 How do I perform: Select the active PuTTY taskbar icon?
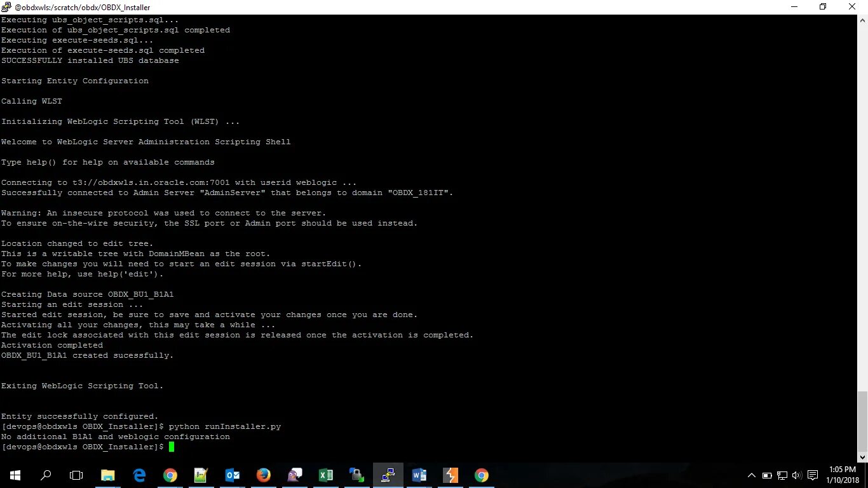click(388, 475)
